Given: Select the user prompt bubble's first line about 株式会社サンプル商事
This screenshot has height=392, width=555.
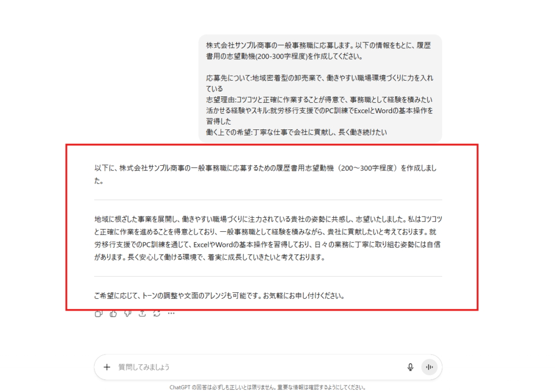Looking at the screenshot, I should (x=318, y=45).
